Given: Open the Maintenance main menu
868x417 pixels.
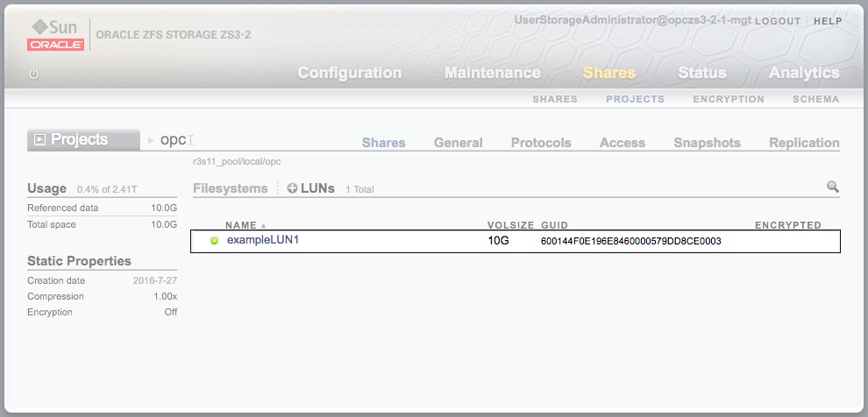Looking at the screenshot, I should point(492,73).
